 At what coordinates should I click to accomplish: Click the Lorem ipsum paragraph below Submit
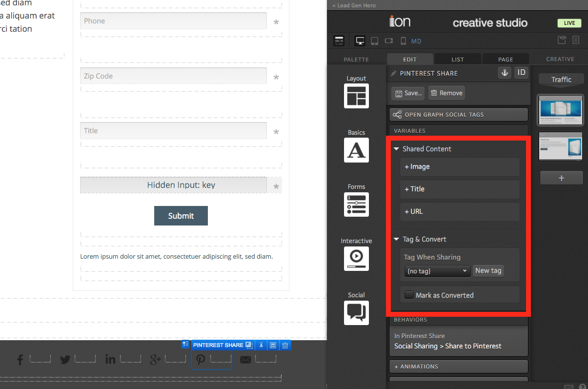coord(177,256)
